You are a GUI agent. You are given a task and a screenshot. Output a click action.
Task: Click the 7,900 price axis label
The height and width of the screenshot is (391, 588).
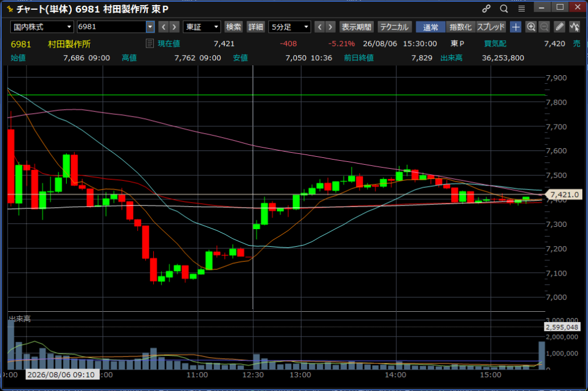[556, 78]
